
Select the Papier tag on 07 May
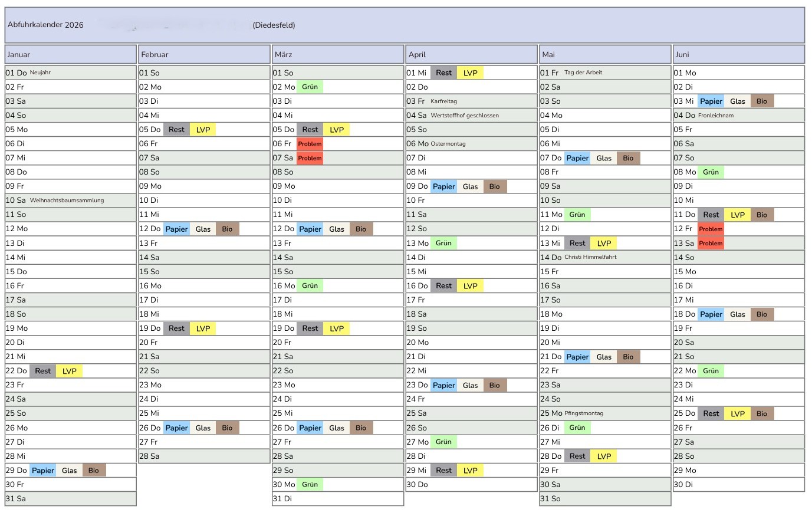coord(577,158)
